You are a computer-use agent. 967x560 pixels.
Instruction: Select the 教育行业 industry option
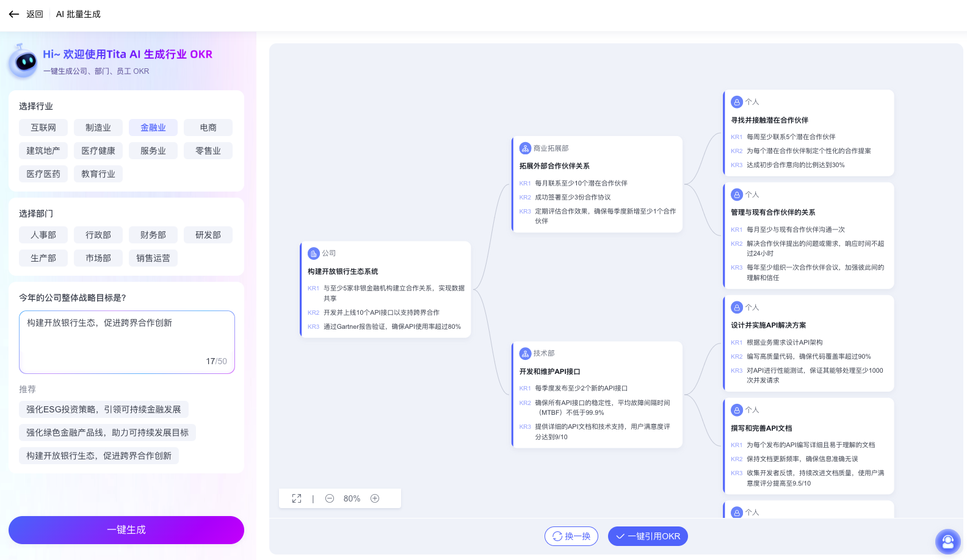click(x=98, y=174)
